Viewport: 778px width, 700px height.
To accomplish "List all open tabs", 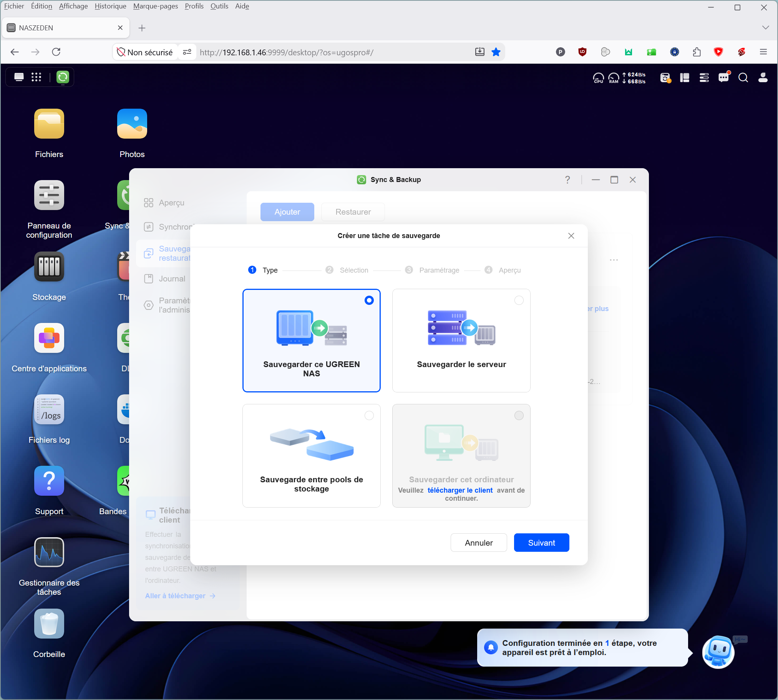I will [x=765, y=28].
